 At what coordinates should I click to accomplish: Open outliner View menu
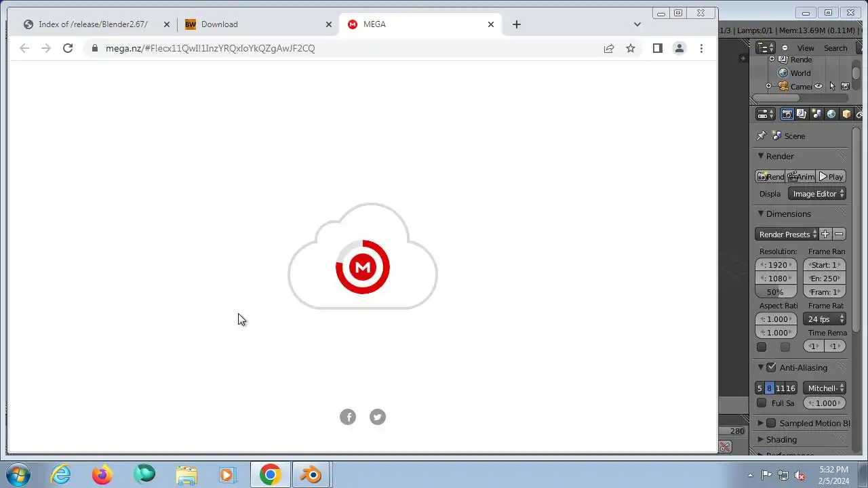(806, 48)
